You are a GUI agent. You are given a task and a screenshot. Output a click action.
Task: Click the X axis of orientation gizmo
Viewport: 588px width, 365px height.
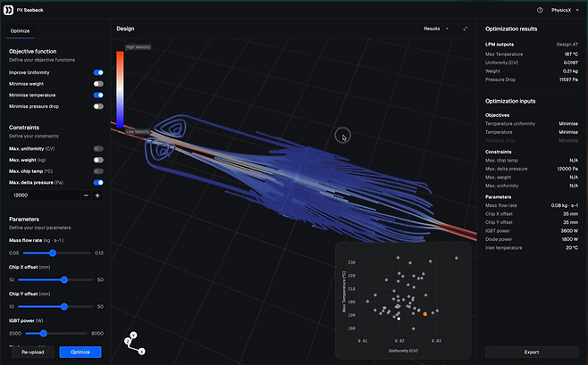point(141,352)
